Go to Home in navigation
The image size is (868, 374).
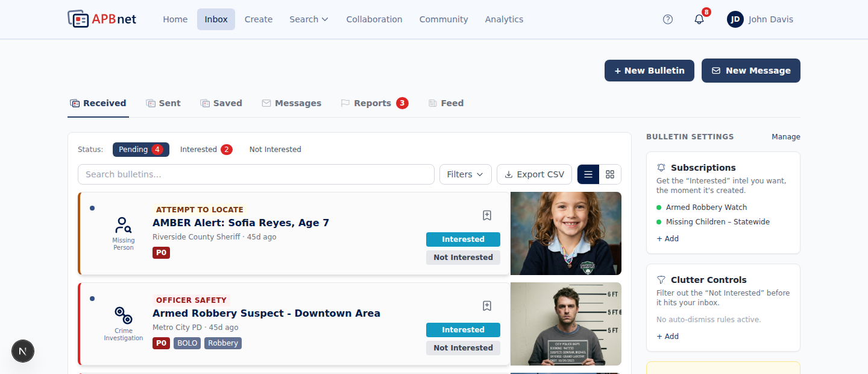pyautogui.click(x=175, y=19)
